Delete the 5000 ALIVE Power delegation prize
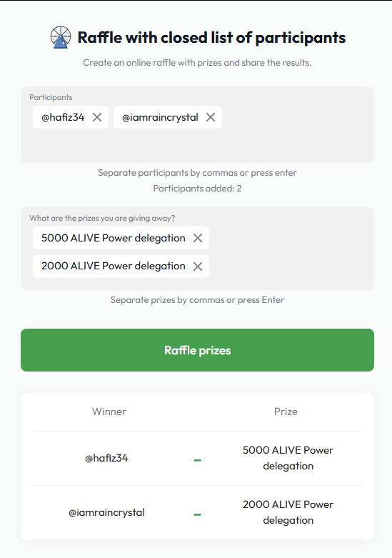This screenshot has width=392, height=558. (x=198, y=238)
